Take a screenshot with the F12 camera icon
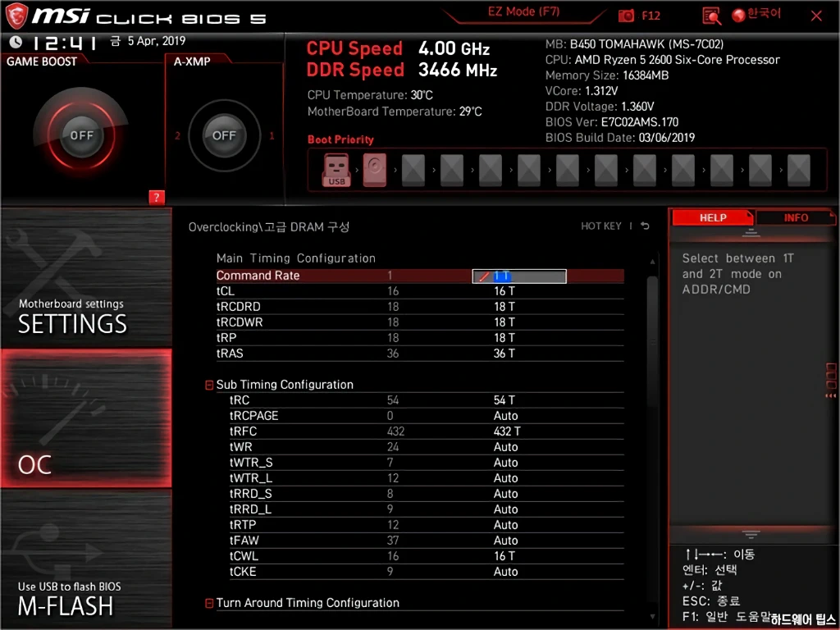840x630 pixels. tap(626, 16)
